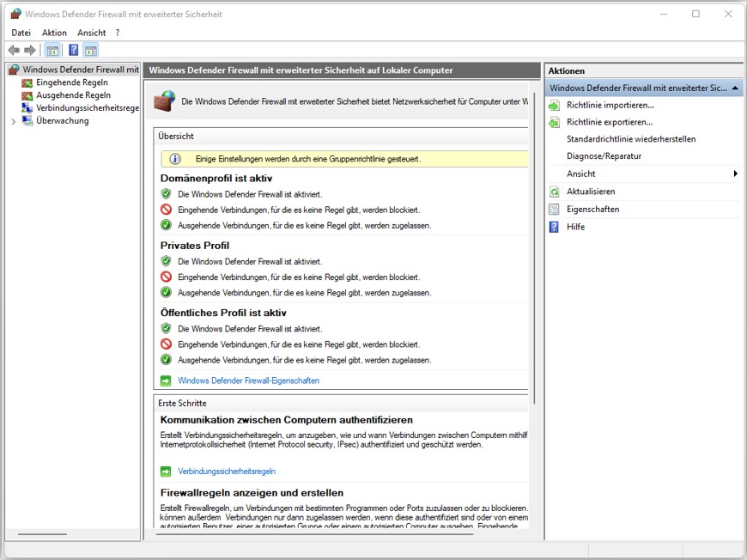The height and width of the screenshot is (560, 747).
Task: Click the Aktionen pane title
Action: click(567, 71)
